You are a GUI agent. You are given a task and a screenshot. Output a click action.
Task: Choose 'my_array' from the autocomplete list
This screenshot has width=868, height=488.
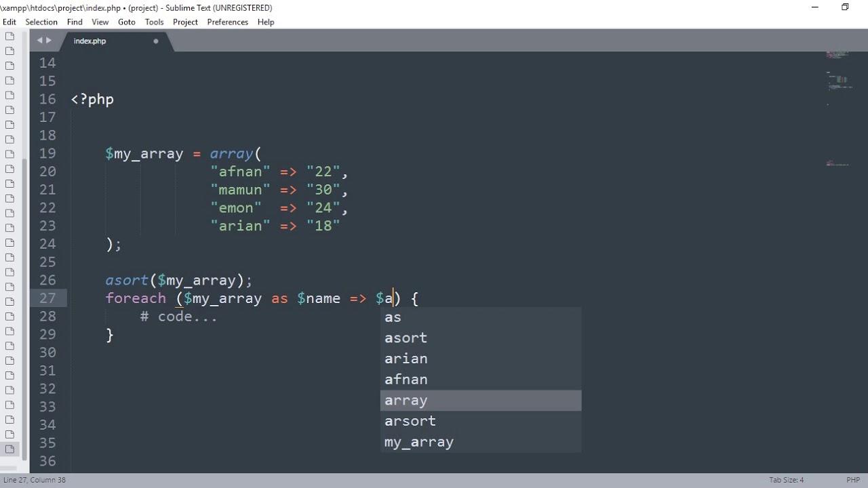tap(481, 442)
